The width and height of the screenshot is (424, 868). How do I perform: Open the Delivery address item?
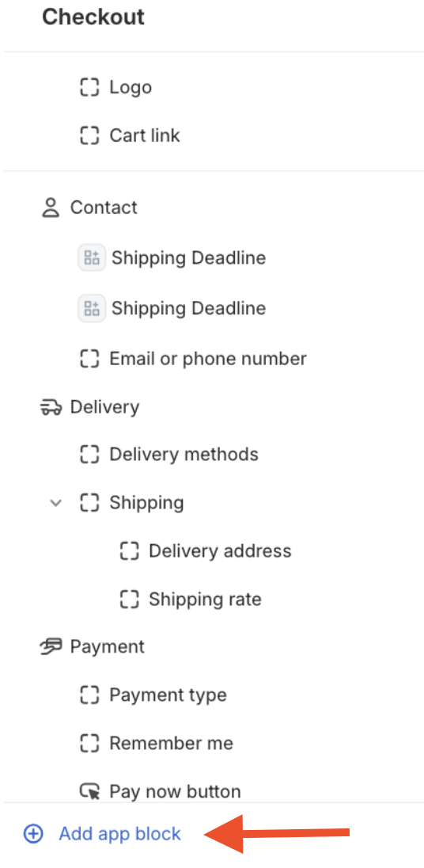[x=220, y=550]
